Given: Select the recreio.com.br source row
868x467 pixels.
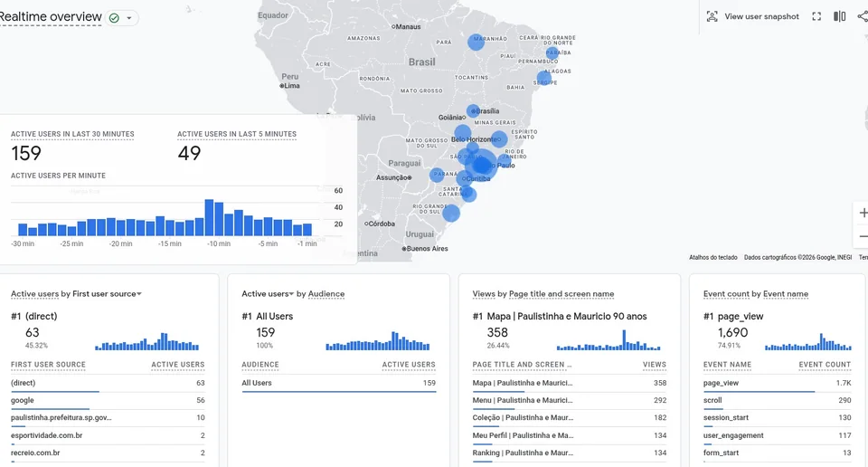Looking at the screenshot, I should click(x=108, y=453).
